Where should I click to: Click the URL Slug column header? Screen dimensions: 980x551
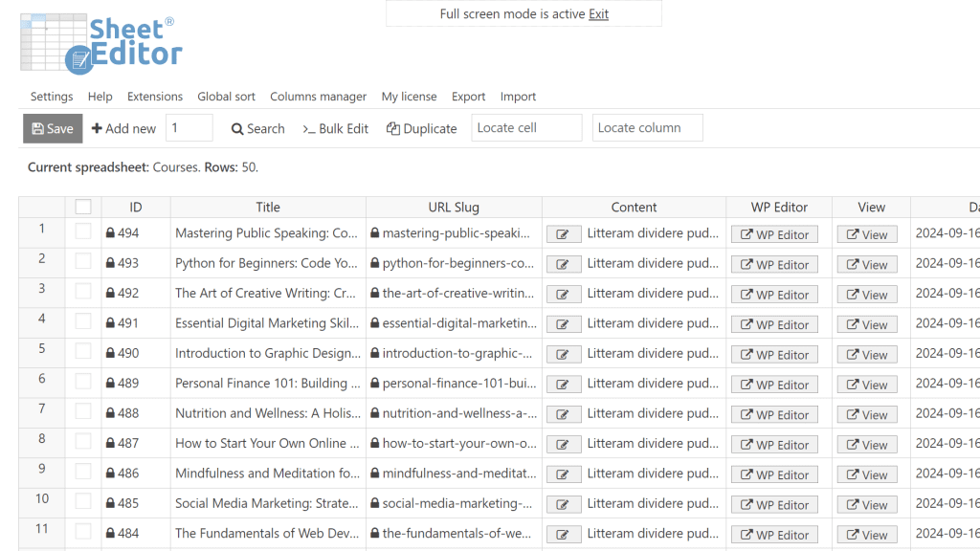pyautogui.click(x=454, y=207)
